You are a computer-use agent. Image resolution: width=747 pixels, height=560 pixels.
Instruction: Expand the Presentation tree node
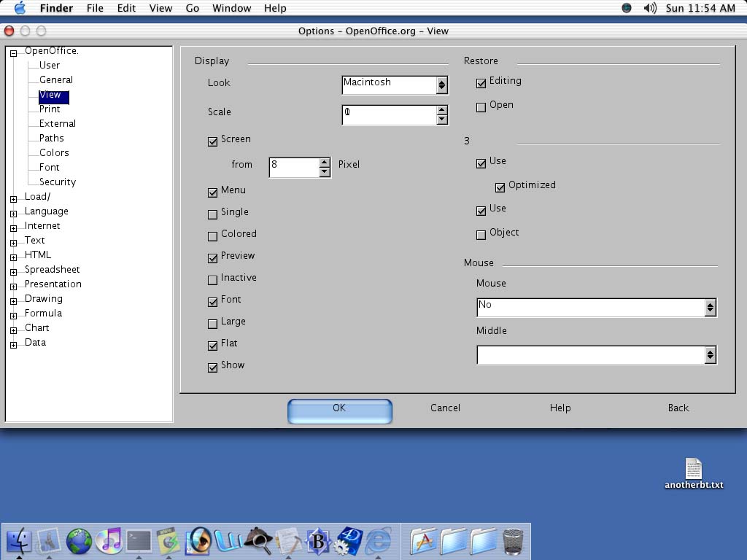(13, 287)
